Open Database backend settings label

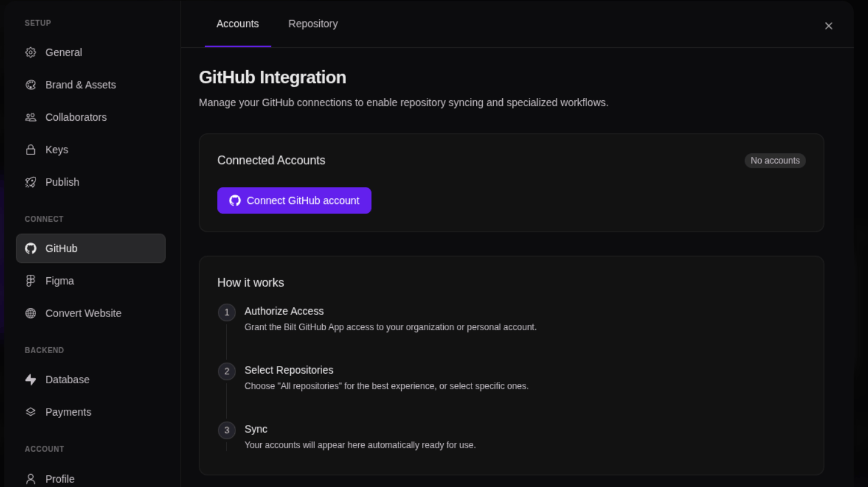[x=67, y=380]
